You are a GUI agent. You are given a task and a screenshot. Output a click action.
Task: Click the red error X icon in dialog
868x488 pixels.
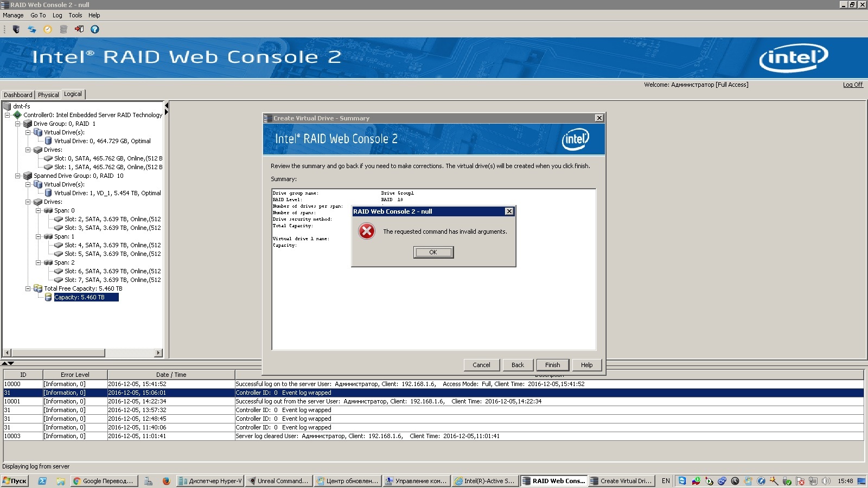(x=367, y=232)
